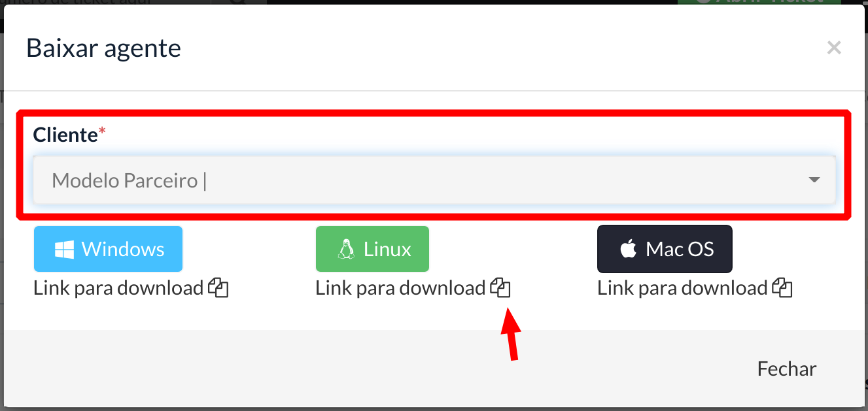
Task: Copy the Windows download link via copy icon
Action: (x=218, y=288)
